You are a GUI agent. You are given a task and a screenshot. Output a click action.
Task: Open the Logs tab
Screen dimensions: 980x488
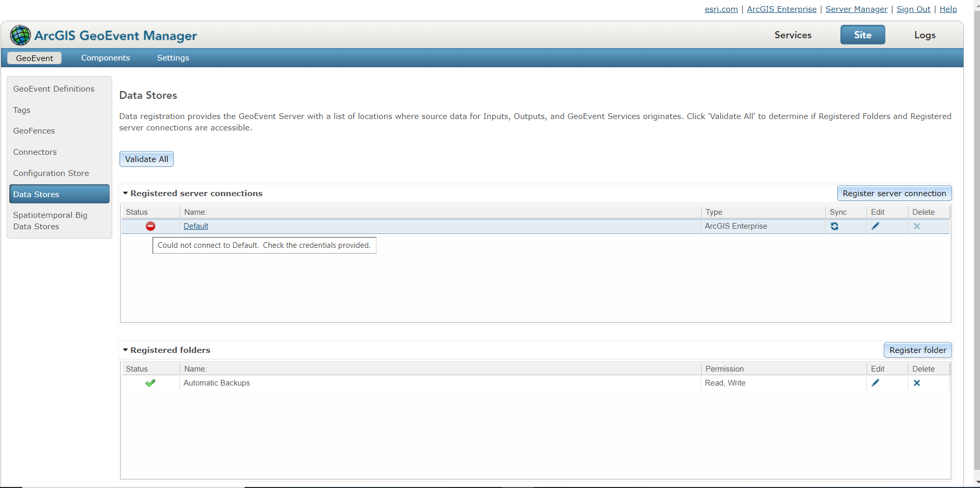[x=925, y=35]
